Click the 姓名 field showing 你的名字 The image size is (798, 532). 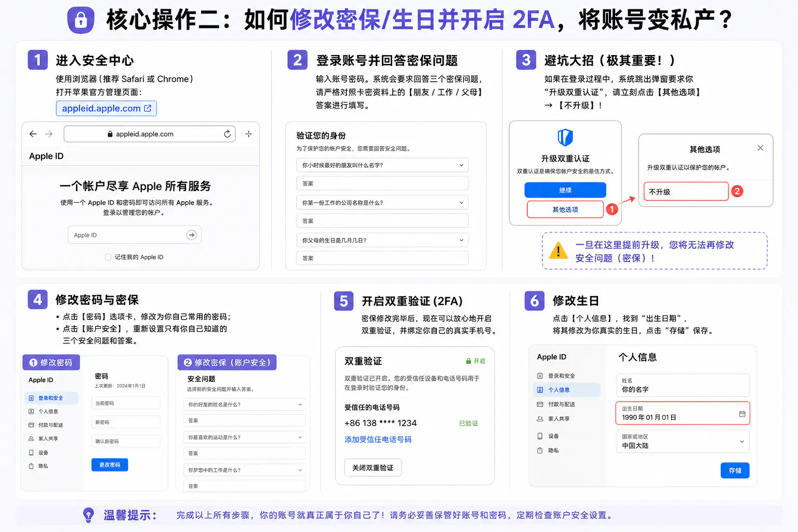(683, 385)
